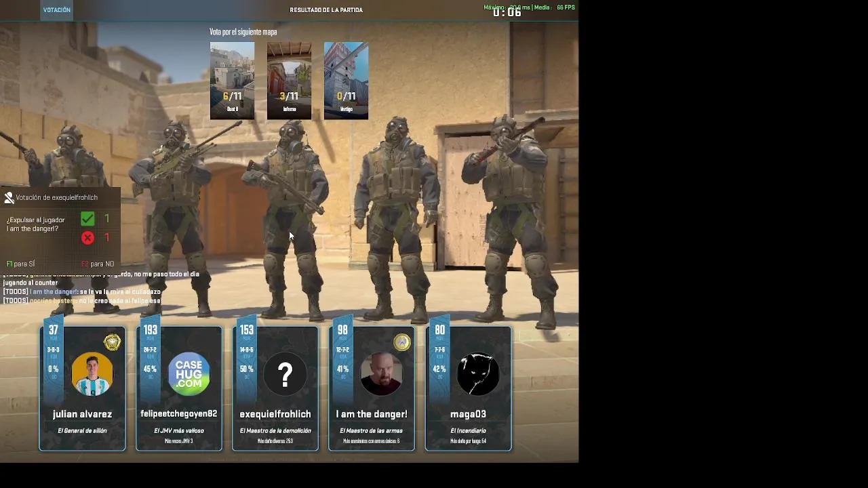This screenshot has height=488, width=868.
Task: Click score 153 on exequielfrohlich's card
Action: tap(246, 331)
